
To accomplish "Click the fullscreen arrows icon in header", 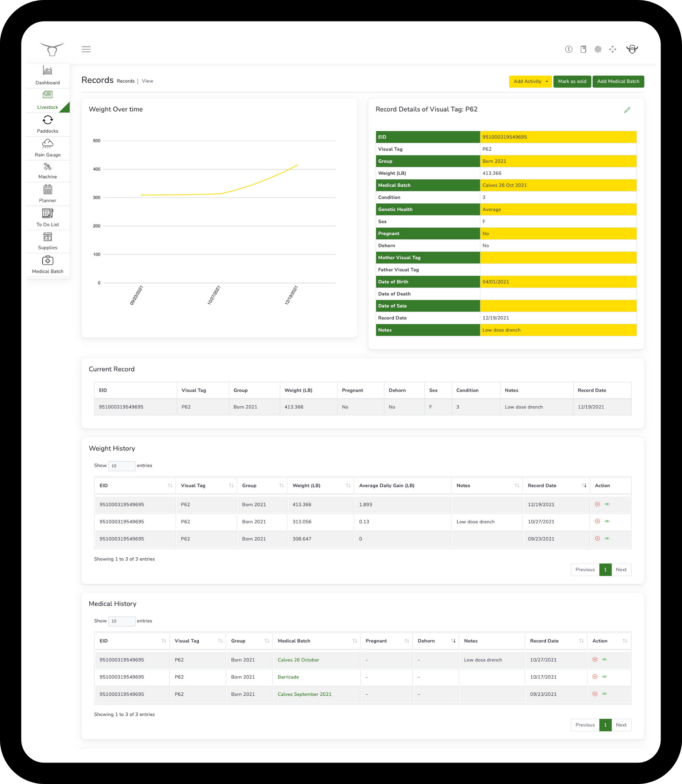I will (x=612, y=49).
